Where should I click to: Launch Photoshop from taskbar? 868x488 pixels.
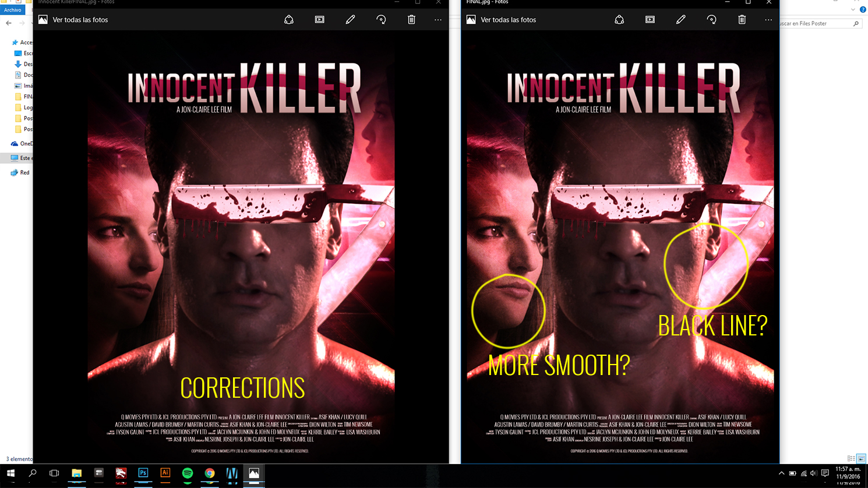143,473
